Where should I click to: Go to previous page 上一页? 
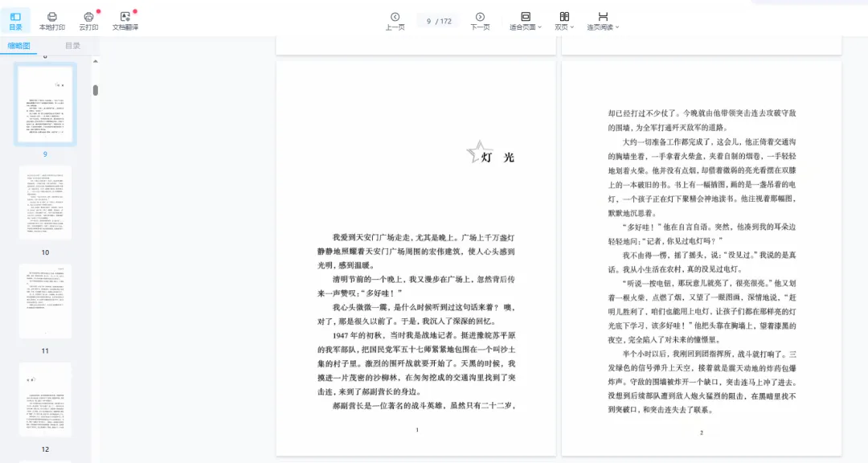pyautogui.click(x=395, y=21)
